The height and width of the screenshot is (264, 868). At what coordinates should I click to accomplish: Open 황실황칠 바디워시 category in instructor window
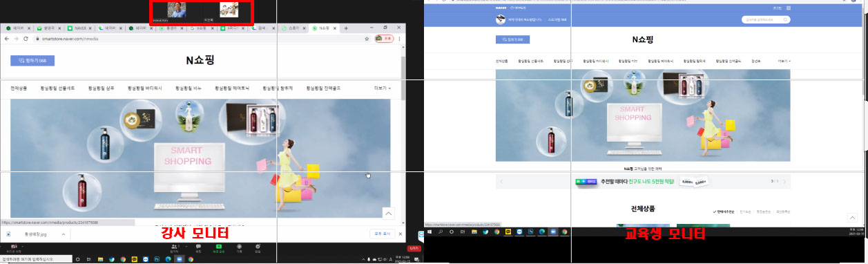146,88
